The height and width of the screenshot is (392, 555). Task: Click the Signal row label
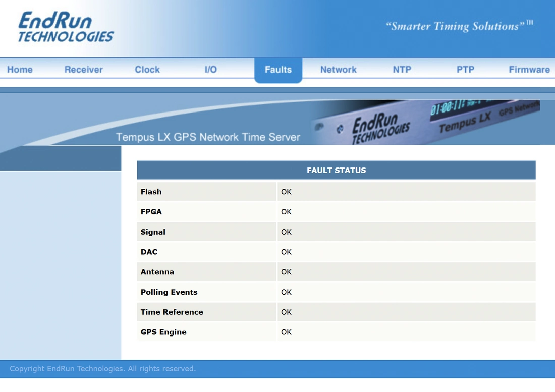[x=153, y=232]
